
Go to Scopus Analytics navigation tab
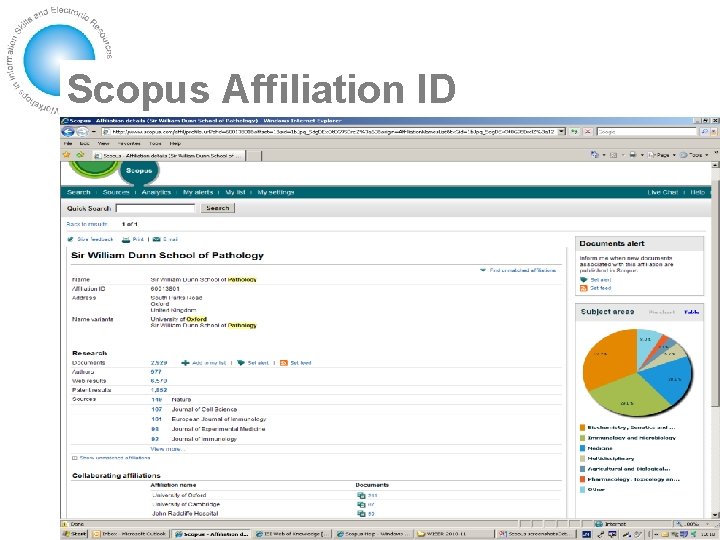coord(156,192)
